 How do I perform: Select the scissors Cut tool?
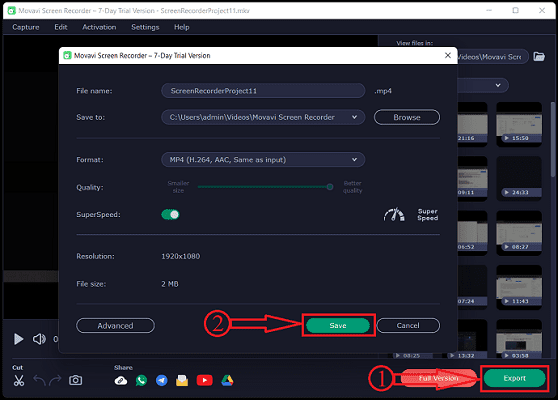(x=19, y=380)
